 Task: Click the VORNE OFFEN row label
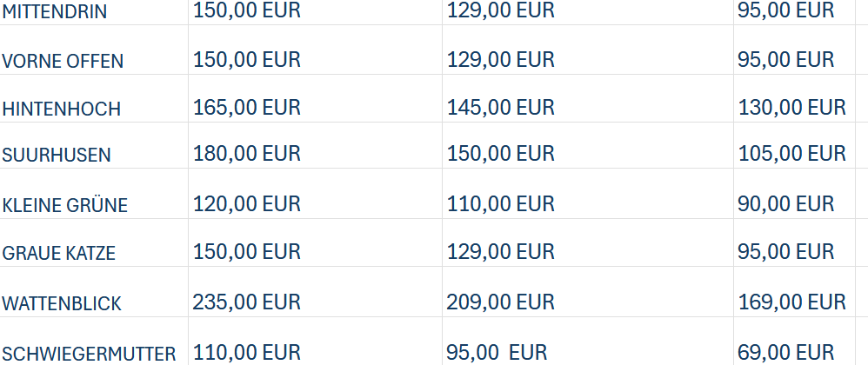click(63, 62)
